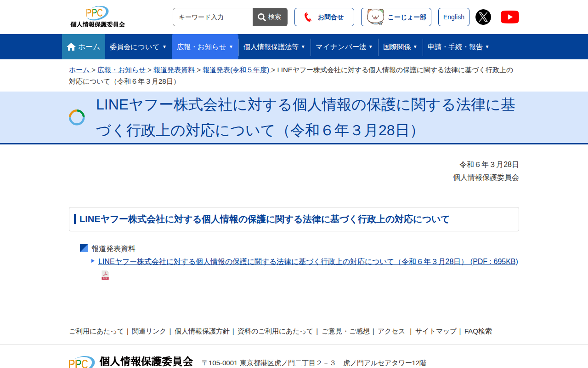Go to ホーム in the navigation bar

(x=83, y=47)
